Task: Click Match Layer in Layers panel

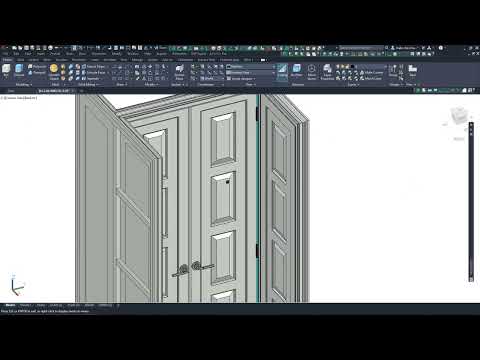Action: (x=371, y=78)
